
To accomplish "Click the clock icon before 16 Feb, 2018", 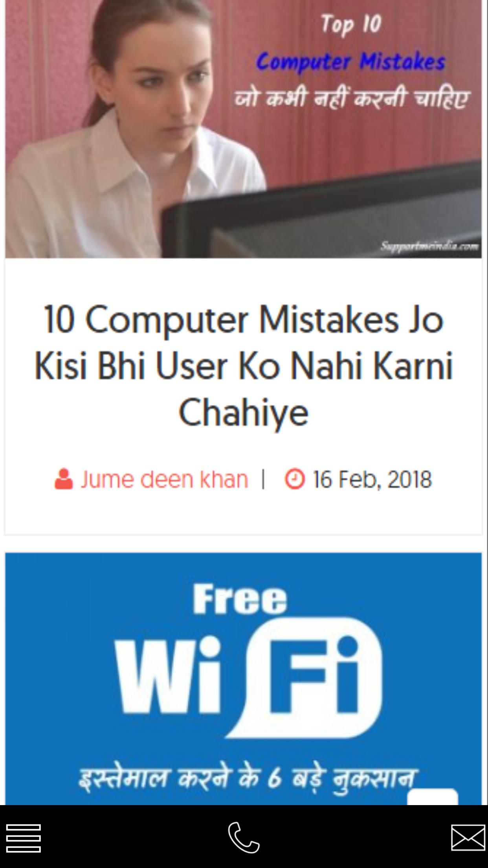I will pyautogui.click(x=295, y=479).
